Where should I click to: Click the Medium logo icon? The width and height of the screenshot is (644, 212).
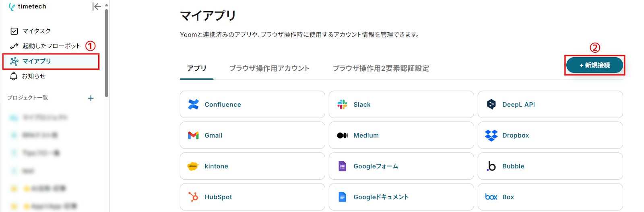pyautogui.click(x=342, y=136)
